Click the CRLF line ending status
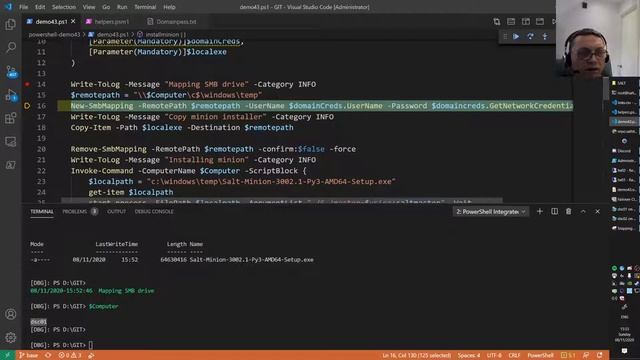 click(514, 355)
